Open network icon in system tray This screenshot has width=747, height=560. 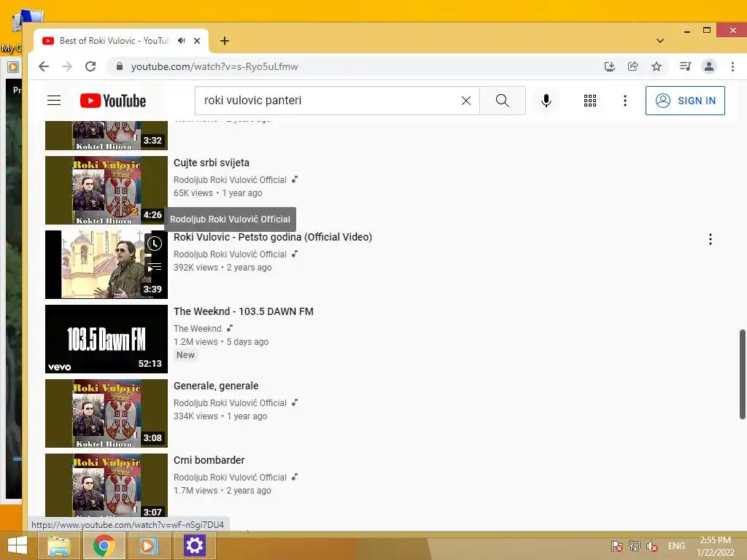634,546
